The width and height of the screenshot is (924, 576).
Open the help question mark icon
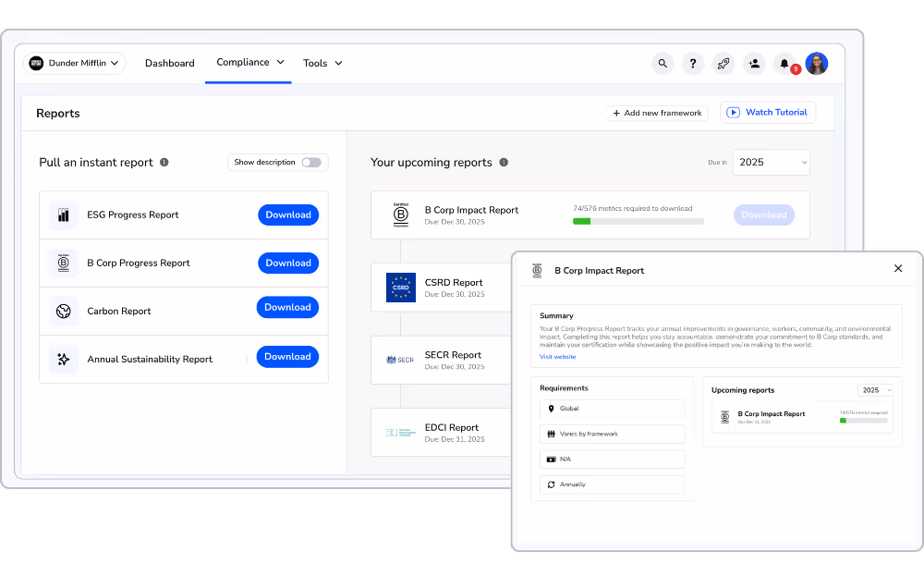[693, 64]
